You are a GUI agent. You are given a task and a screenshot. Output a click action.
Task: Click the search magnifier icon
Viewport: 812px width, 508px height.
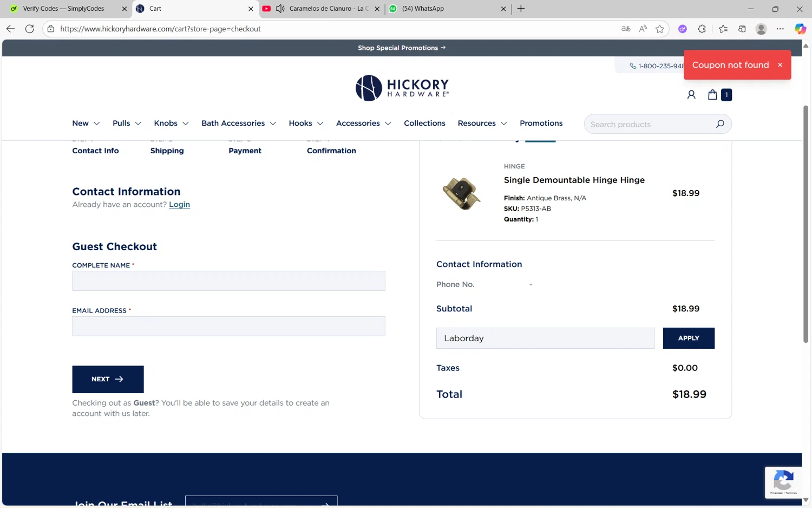[x=720, y=124]
